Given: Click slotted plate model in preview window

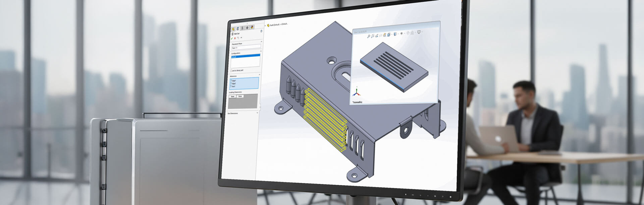Looking at the screenshot, I should tap(394, 66).
